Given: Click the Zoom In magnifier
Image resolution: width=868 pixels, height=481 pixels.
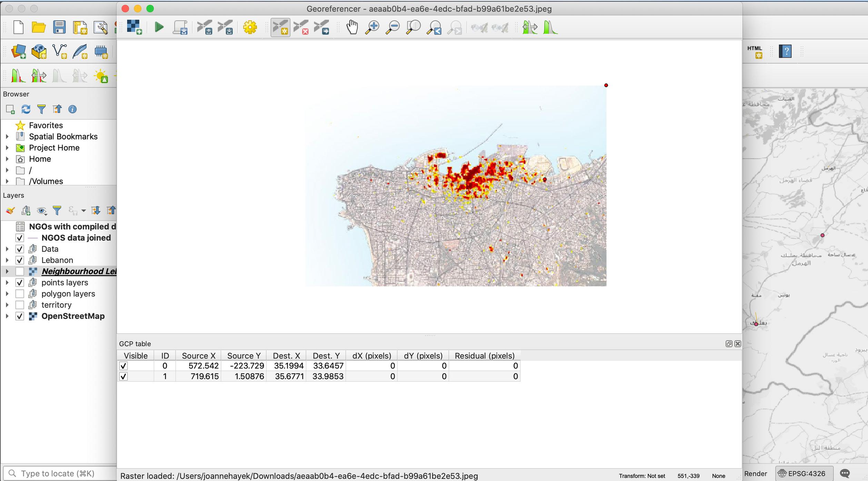Looking at the screenshot, I should coord(372,27).
